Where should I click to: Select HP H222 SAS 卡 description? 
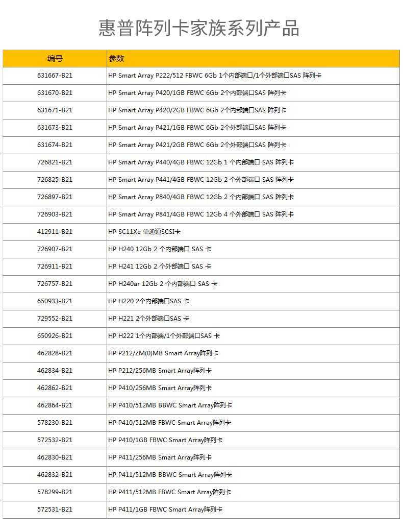[x=164, y=336]
